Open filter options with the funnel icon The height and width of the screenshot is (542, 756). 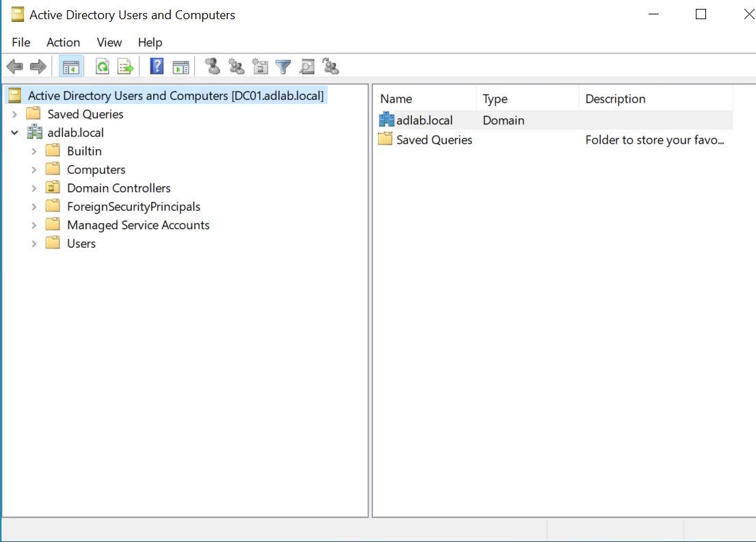(283, 66)
